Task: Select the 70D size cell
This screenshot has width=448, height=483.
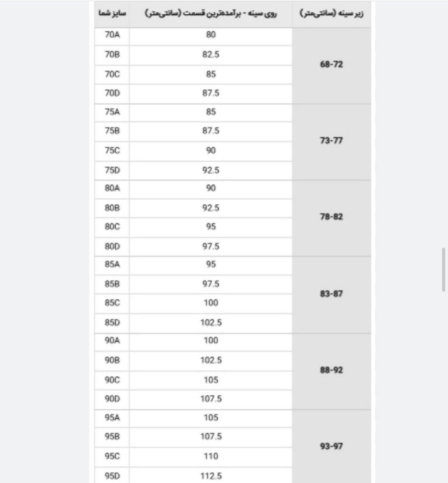Action: (112, 93)
